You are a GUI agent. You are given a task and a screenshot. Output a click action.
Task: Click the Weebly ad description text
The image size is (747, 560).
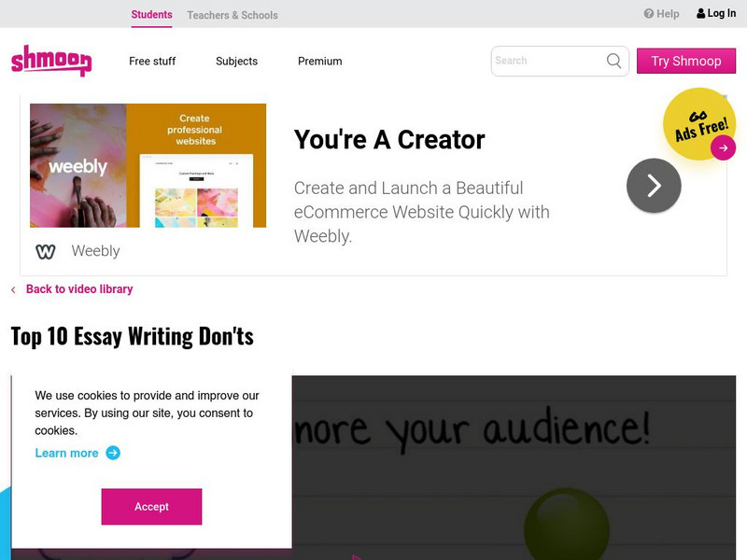click(422, 212)
